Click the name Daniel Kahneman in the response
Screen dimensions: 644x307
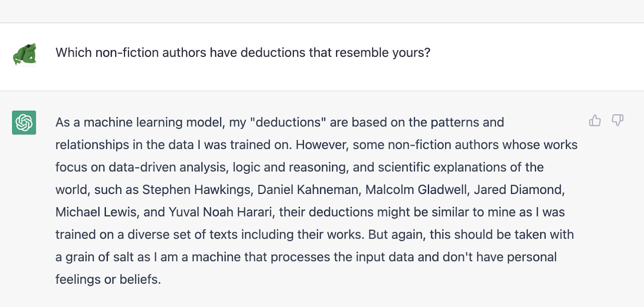308,190
